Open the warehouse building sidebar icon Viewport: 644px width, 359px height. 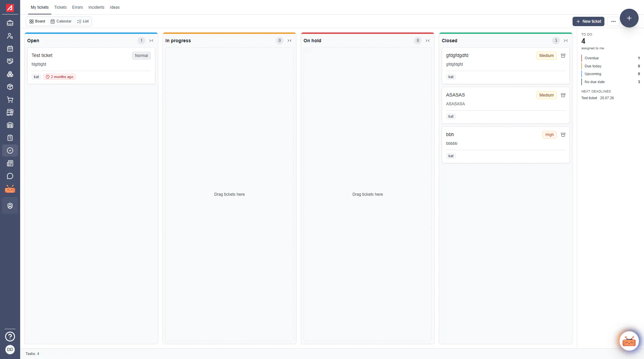pyautogui.click(x=10, y=125)
